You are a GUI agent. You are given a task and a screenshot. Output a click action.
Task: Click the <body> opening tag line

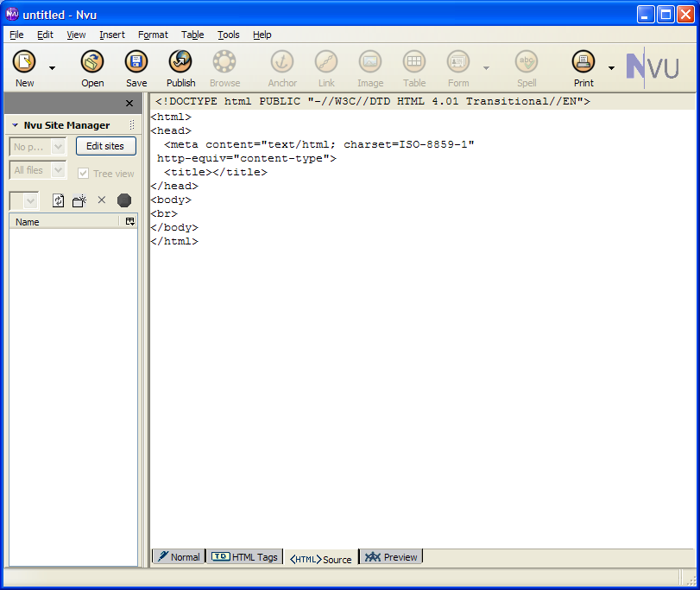click(172, 200)
